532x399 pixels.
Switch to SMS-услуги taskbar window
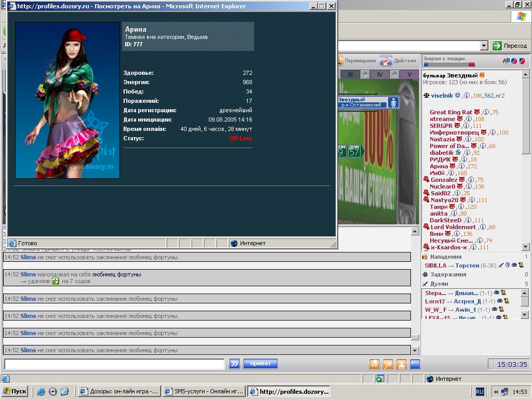(203, 391)
